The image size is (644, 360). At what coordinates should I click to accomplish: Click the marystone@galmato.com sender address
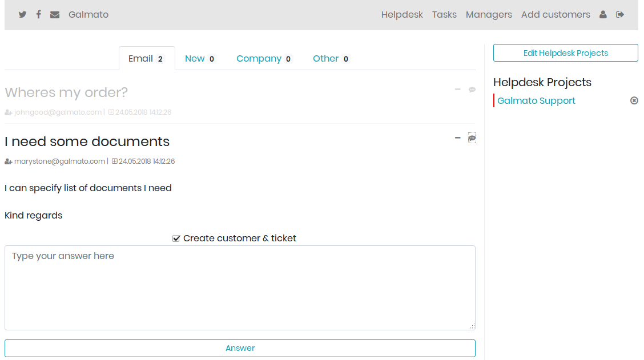(x=59, y=161)
